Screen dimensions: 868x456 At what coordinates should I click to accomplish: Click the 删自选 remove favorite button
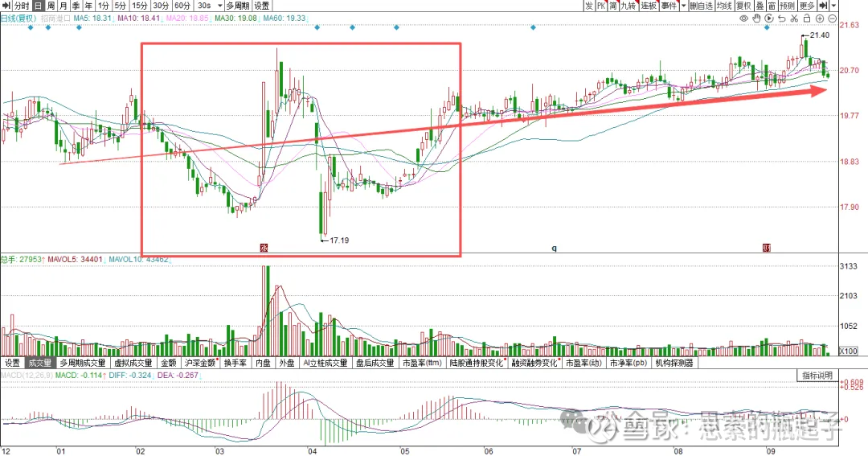tap(701, 6)
